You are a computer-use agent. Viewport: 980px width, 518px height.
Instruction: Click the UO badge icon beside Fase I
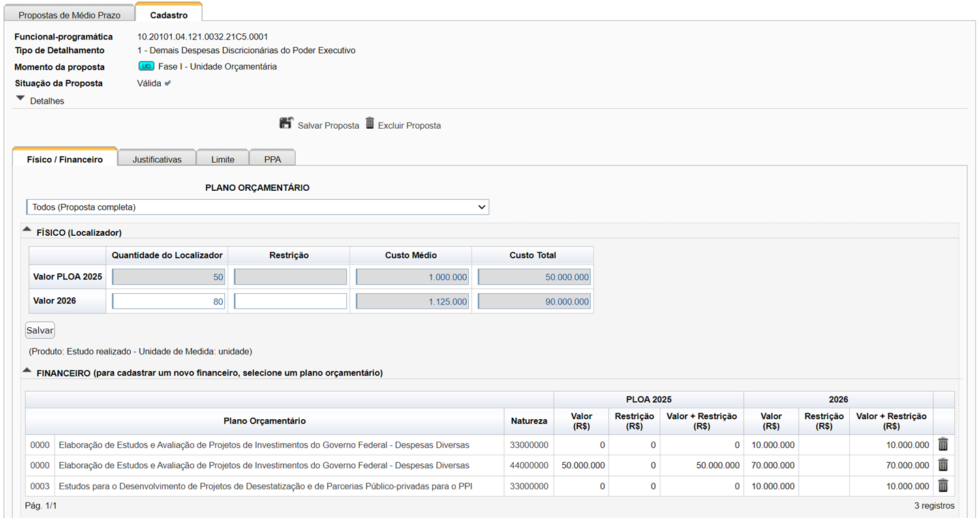147,66
